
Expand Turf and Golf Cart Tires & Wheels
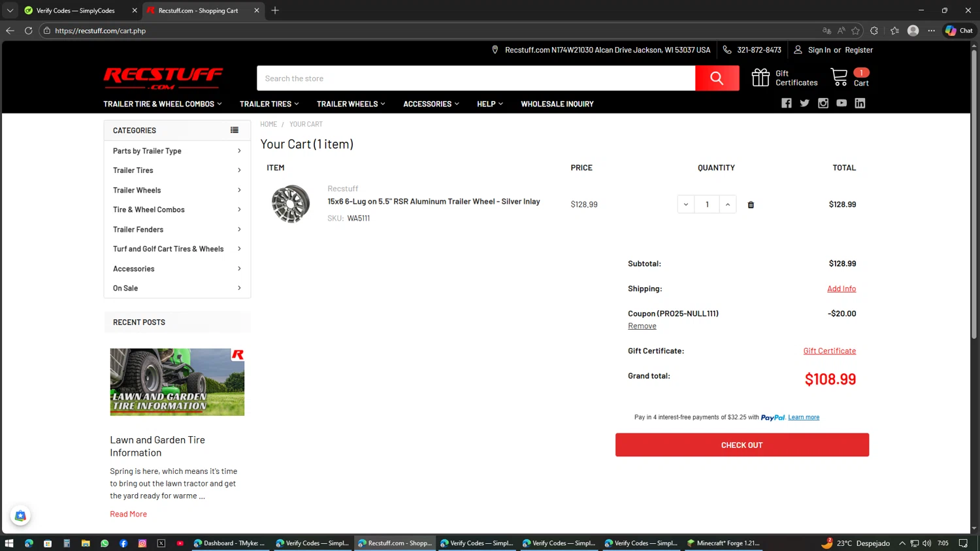coord(240,249)
